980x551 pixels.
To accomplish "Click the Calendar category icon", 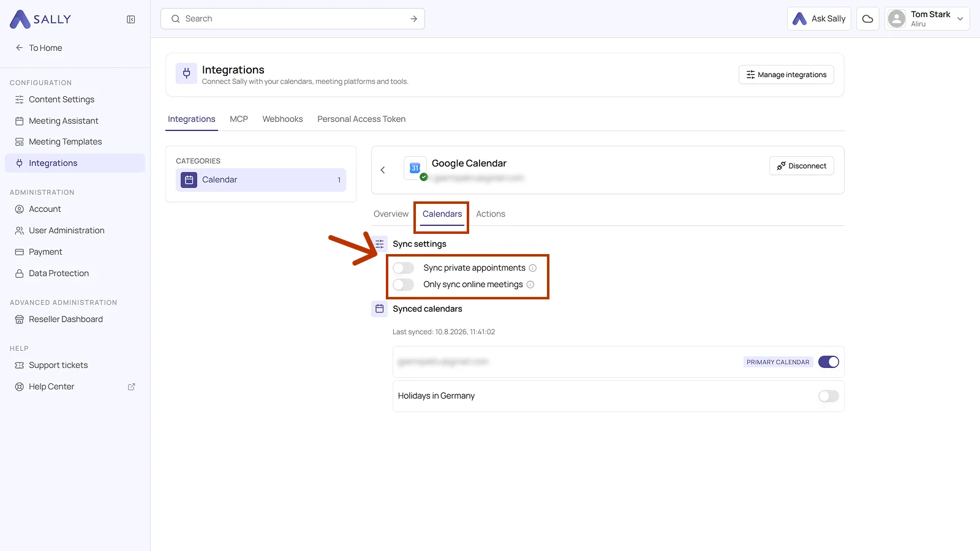I will coord(189,180).
